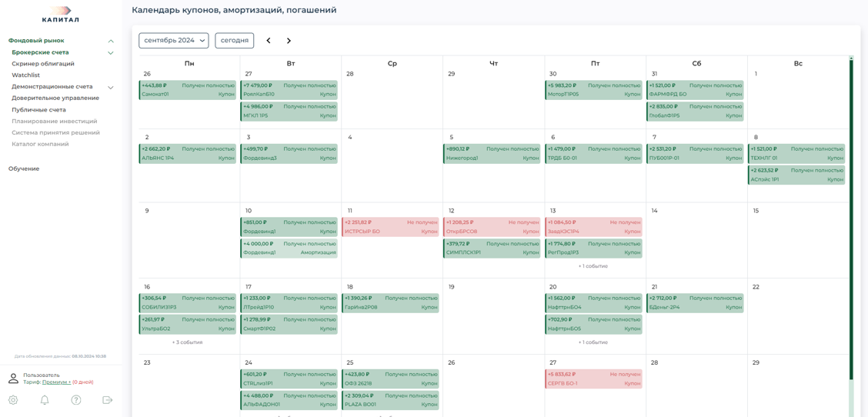This screenshot has width=868, height=417.
Task: Open the settings gear icon
Action: 13,400
